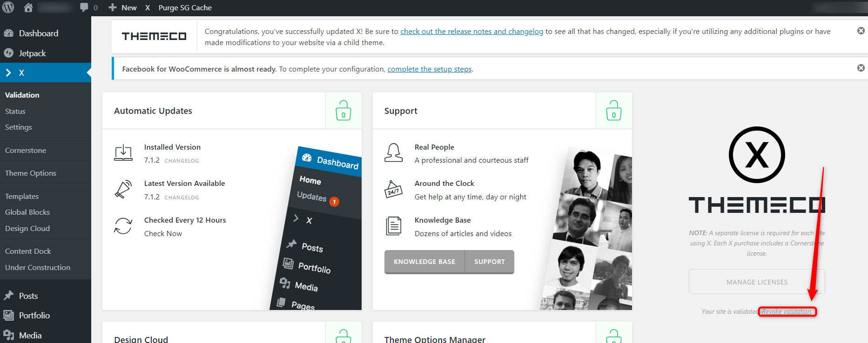Viewport: 868px width, 343px height.
Task: Click the Automatic Updates unlocked padlock icon
Action: (343, 111)
